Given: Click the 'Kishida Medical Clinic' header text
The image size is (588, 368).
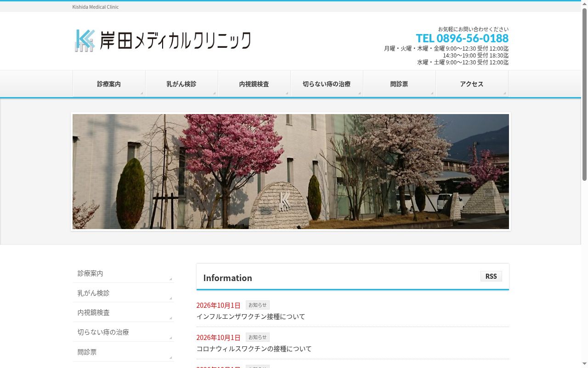Looking at the screenshot, I should (96, 7).
